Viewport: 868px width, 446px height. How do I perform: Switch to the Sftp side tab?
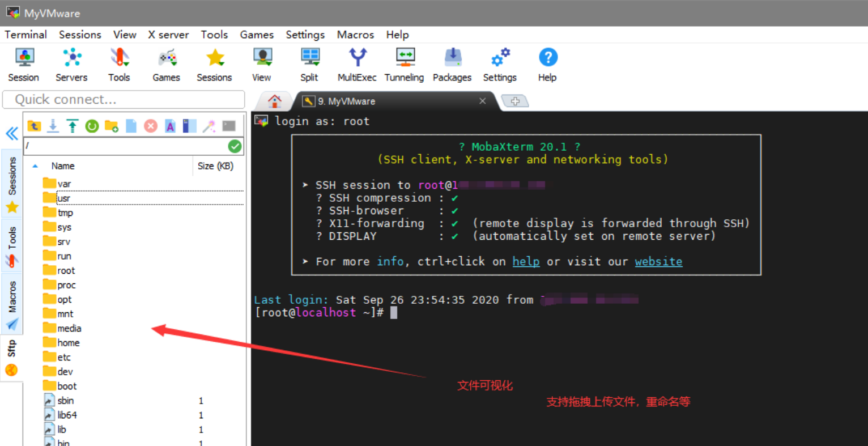pos(11,357)
